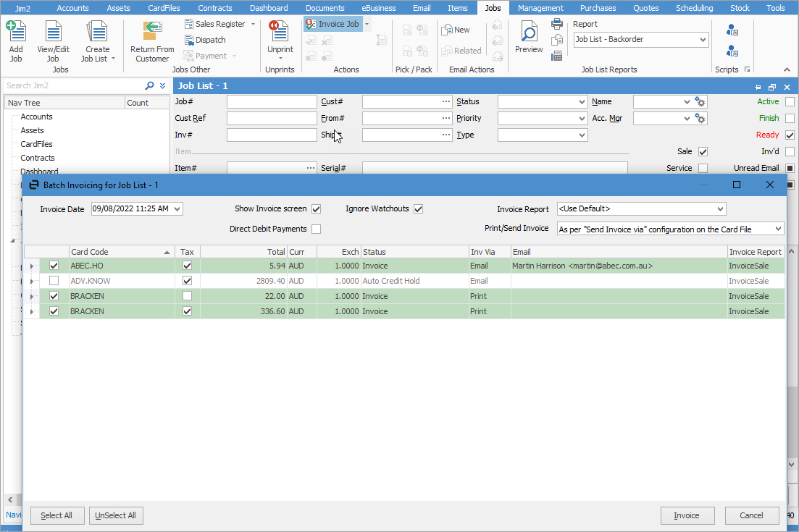Toggle the Show Invoice screen checkbox
Screen dimensions: 799x532
pos(316,209)
